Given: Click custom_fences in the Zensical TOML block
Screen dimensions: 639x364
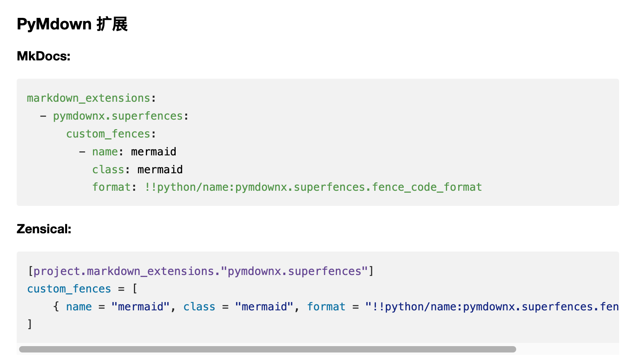Looking at the screenshot, I should point(69,289).
